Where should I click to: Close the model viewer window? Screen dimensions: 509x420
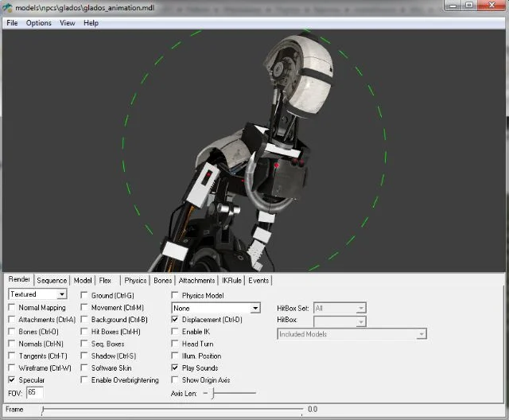[x=492, y=6]
